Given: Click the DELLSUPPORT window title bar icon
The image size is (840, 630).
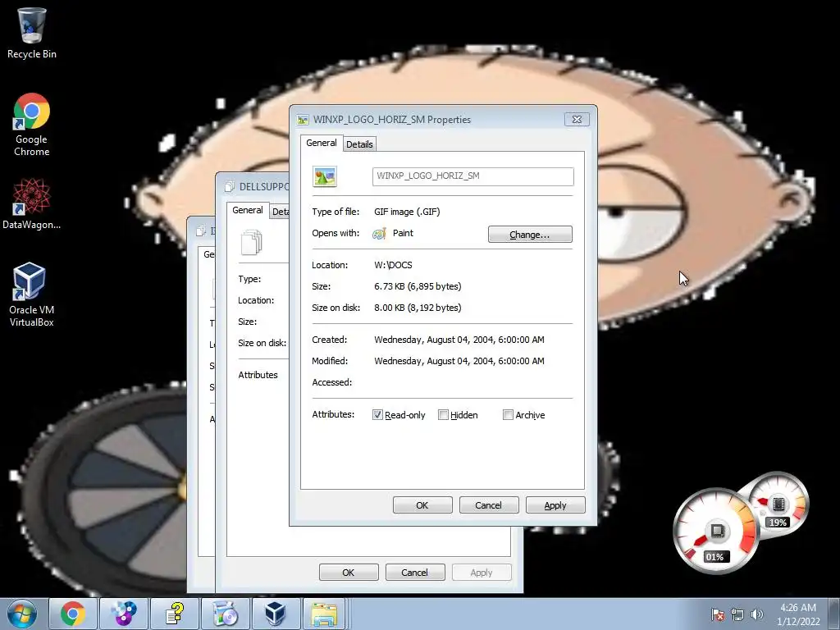Looking at the screenshot, I should [230, 186].
